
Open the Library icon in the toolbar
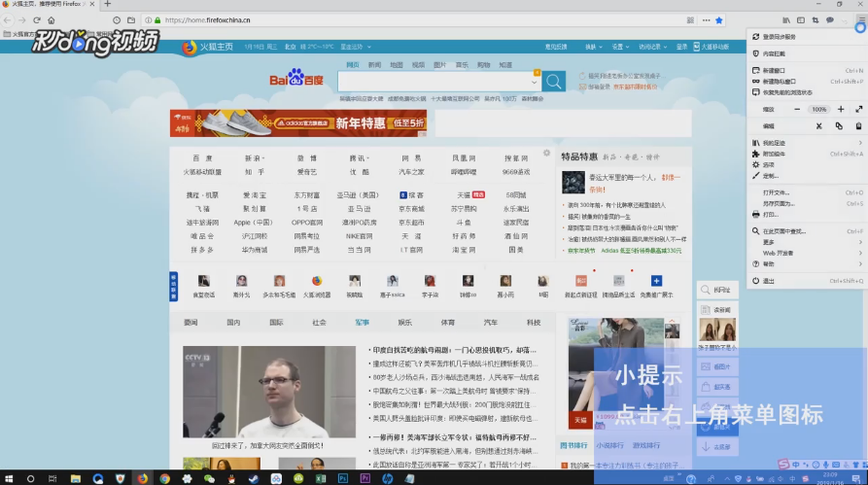(786, 20)
